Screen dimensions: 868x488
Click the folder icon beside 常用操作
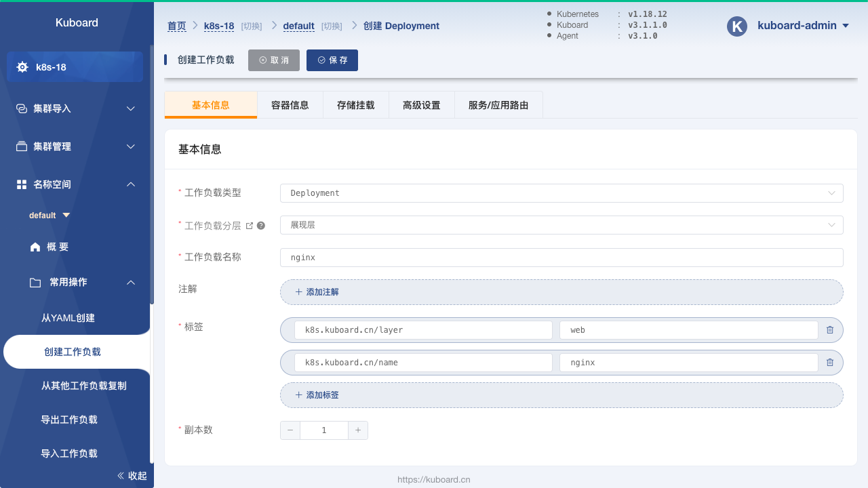(x=35, y=283)
